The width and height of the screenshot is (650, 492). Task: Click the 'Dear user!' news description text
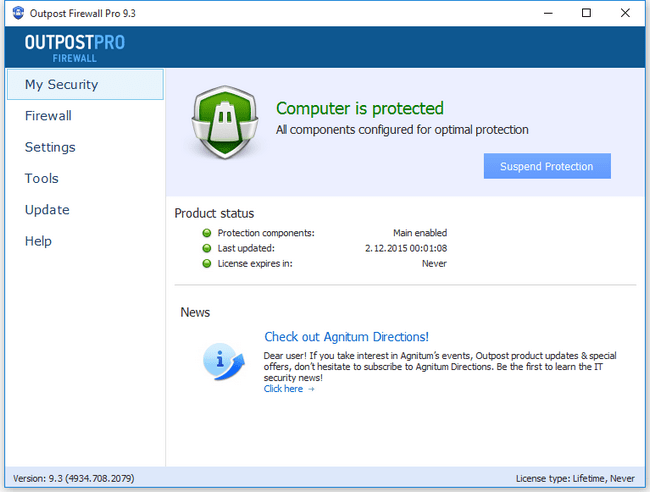[440, 366]
